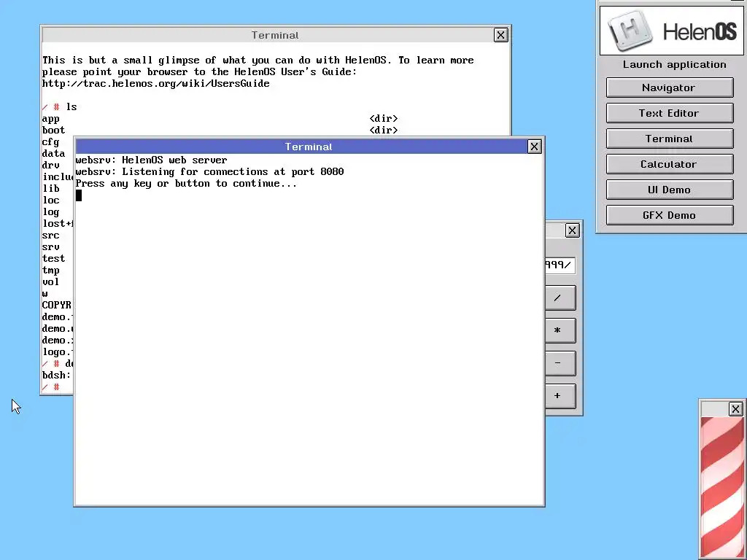Click the <dir> tag beside 'boot'
747x560 pixels.
coord(384,131)
